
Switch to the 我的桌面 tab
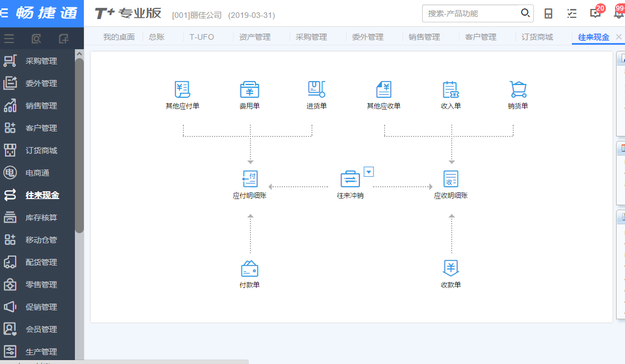(x=119, y=37)
